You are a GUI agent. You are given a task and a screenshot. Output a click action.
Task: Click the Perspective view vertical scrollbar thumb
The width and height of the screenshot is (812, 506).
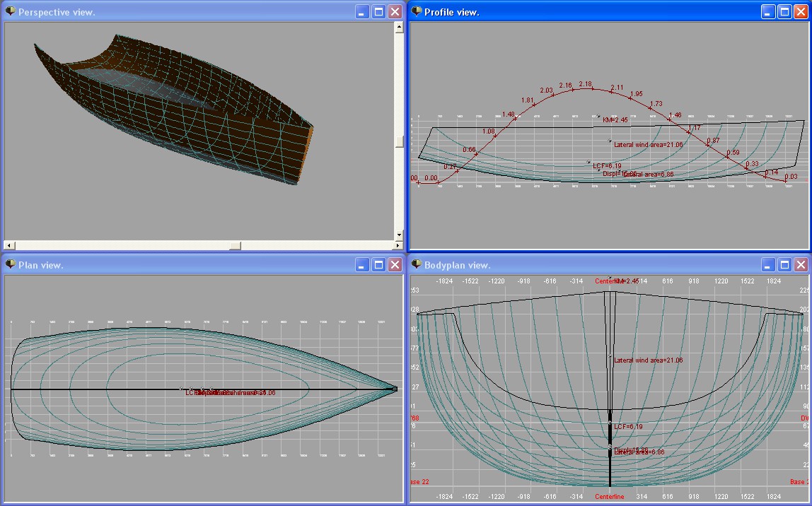[x=399, y=141]
